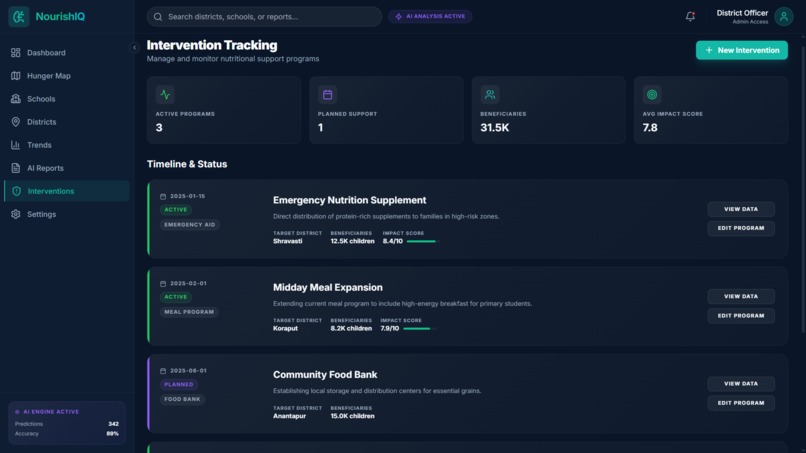806x453 pixels.
Task: Click the Anantapur target district
Action: pos(289,416)
